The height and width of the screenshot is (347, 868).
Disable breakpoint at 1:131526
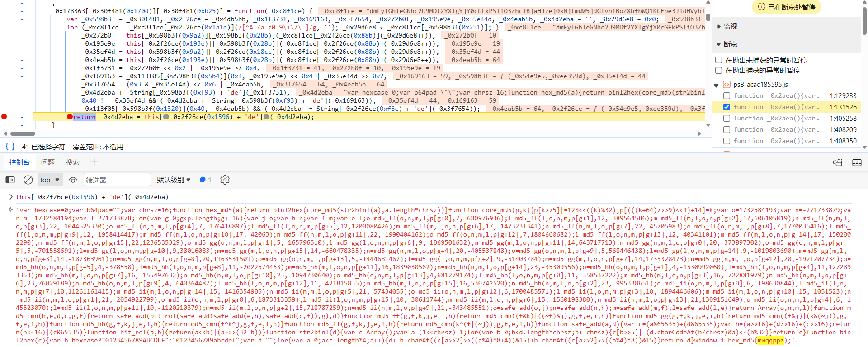pyautogui.click(x=726, y=107)
